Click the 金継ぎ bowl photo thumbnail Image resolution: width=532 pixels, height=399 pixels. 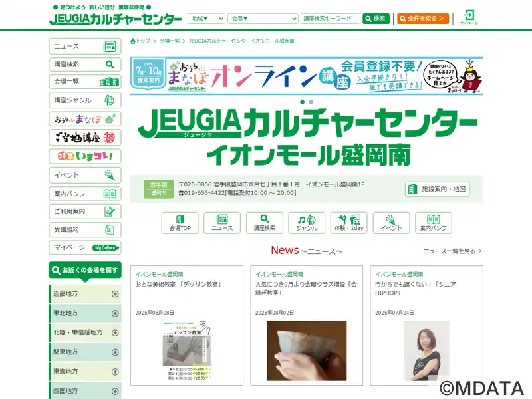click(x=307, y=351)
